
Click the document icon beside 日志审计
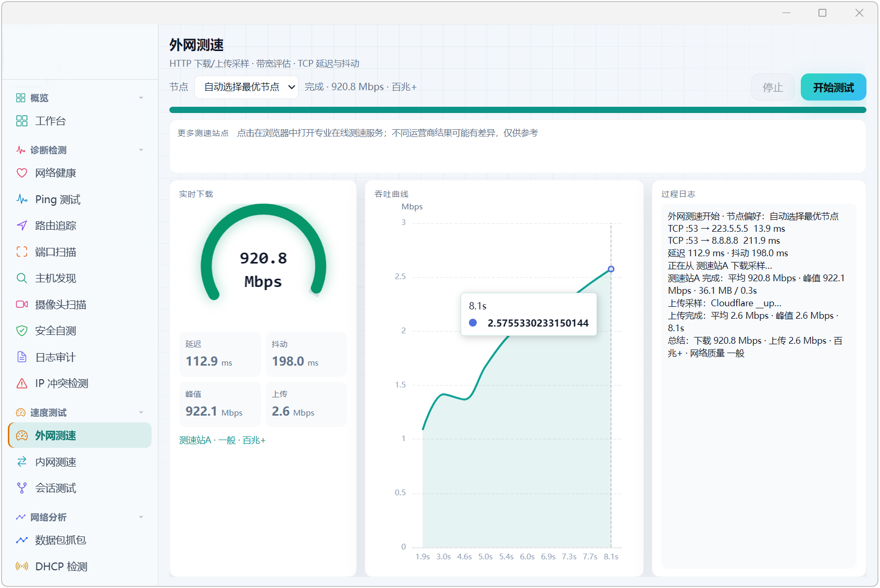(x=22, y=357)
